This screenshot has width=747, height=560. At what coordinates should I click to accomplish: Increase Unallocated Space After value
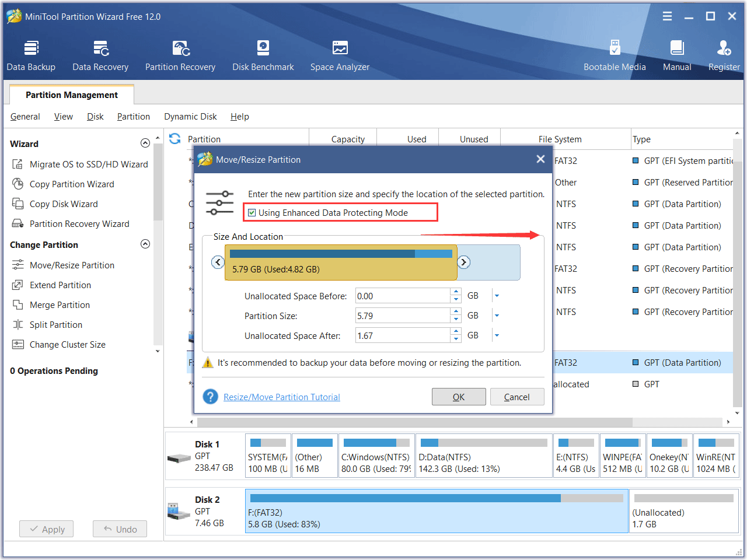(456, 332)
